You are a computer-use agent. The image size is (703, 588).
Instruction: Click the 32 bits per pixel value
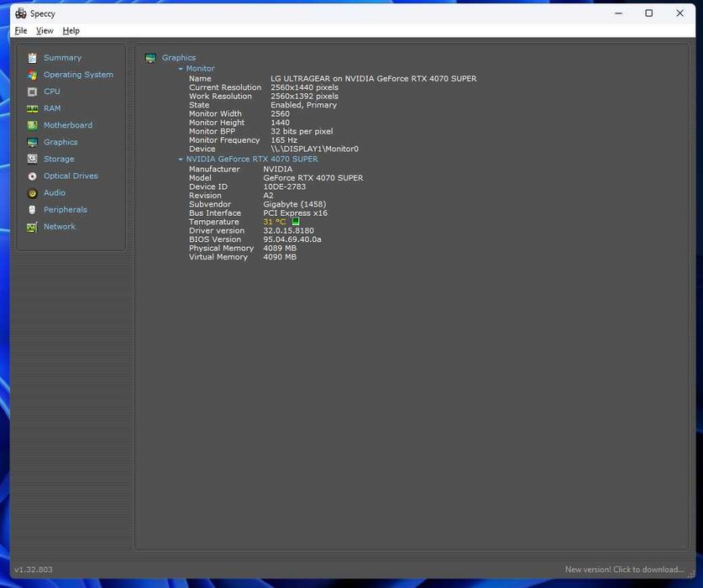[x=302, y=131]
